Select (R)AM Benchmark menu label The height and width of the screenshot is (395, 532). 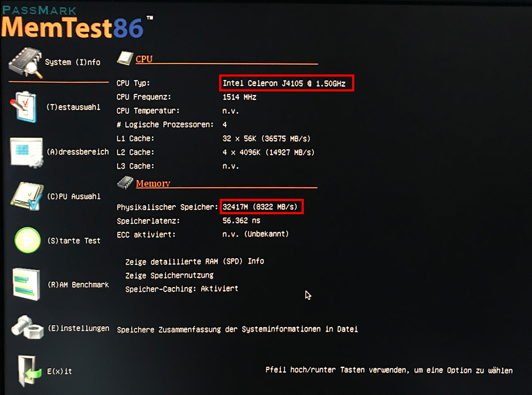(78, 284)
